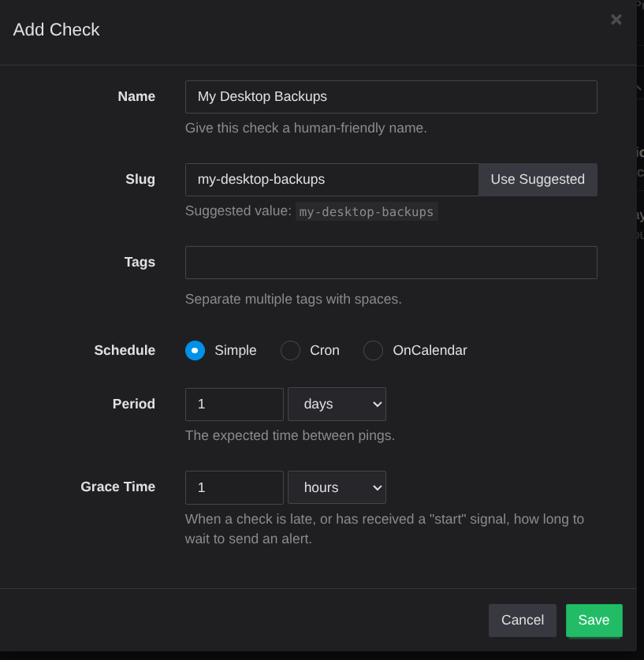Select the Cron schedule option
This screenshot has width=644, height=660.
coord(290,350)
